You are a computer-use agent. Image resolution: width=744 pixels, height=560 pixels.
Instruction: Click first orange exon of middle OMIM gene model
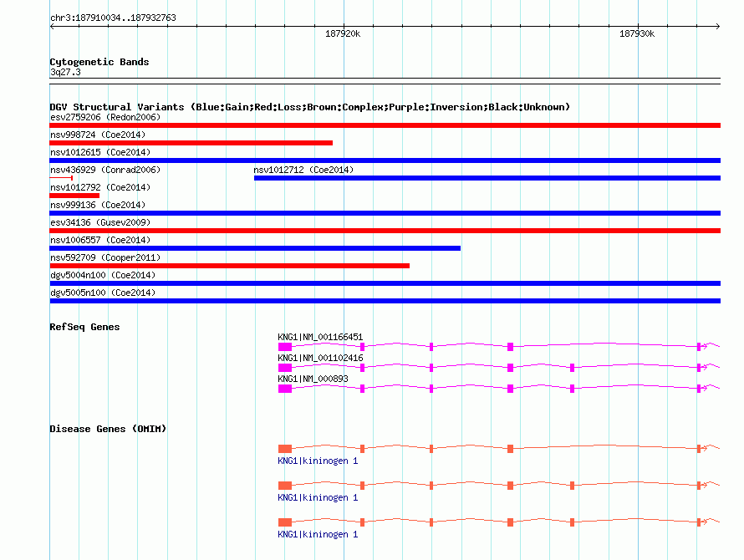(285, 485)
